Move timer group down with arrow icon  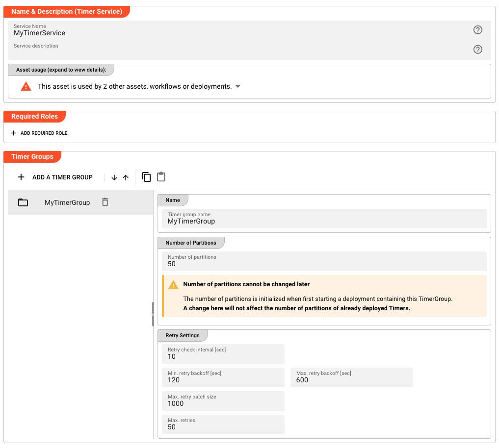[x=114, y=177]
